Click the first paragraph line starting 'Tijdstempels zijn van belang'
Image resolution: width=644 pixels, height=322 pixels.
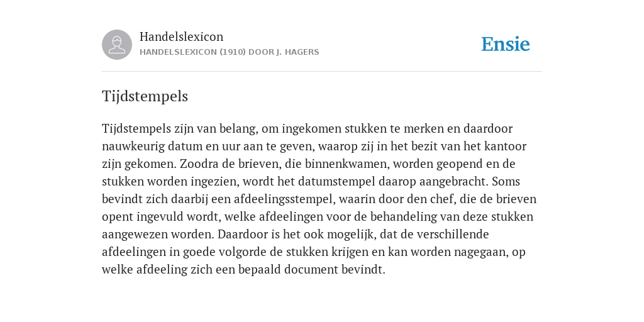point(307,128)
